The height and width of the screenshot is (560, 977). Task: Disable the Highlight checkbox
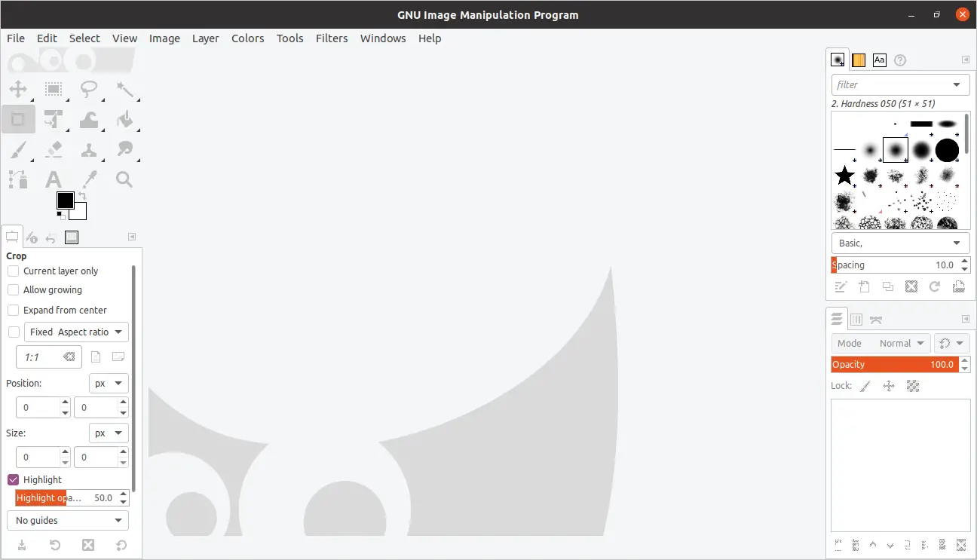click(x=13, y=479)
